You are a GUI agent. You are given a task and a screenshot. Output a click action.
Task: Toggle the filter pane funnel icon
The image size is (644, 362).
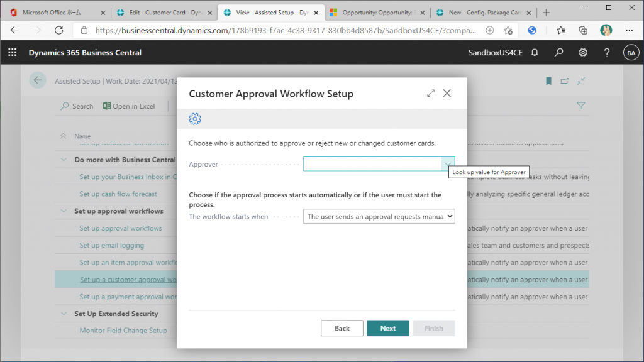pos(580,106)
